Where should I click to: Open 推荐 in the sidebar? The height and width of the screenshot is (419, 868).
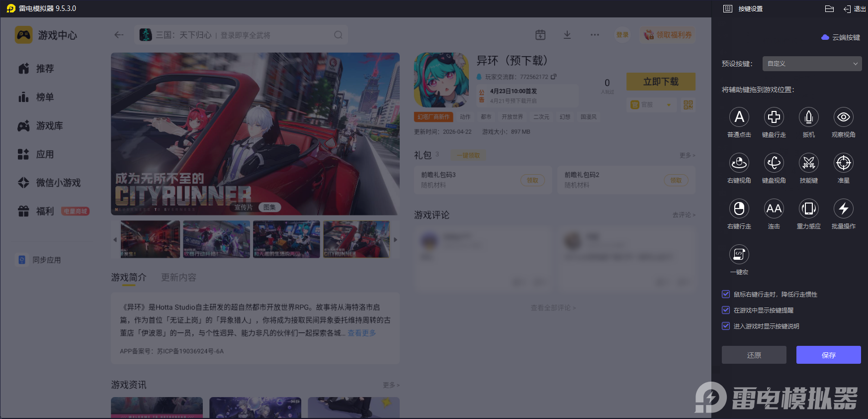[36, 69]
